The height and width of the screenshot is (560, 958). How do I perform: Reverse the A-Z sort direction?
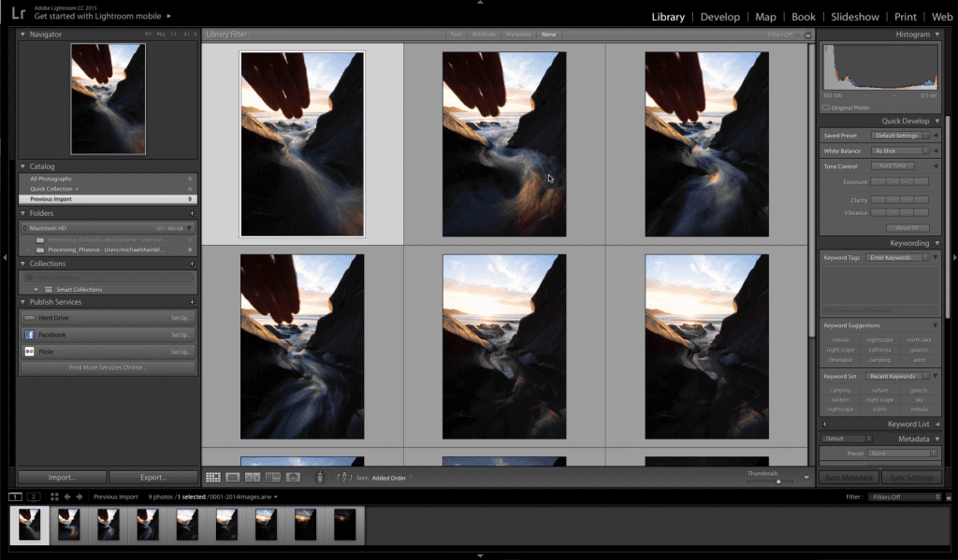[342, 478]
